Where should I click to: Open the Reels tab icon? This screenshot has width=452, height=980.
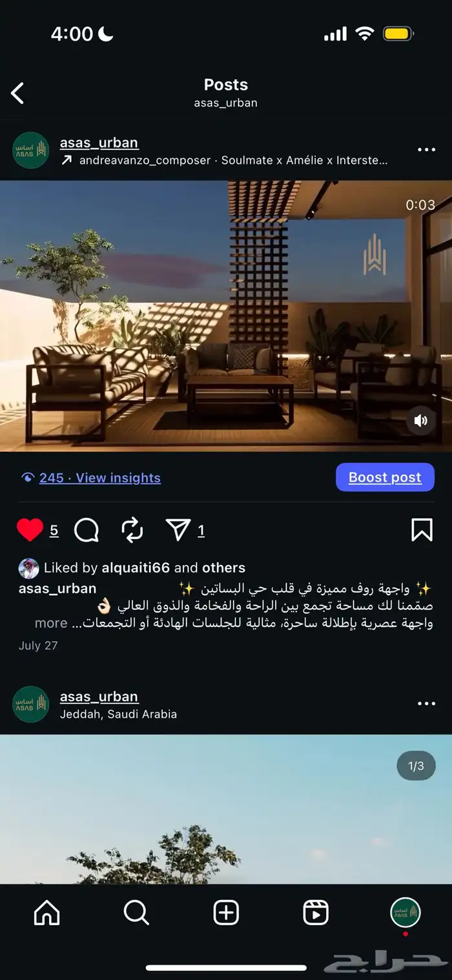316,912
